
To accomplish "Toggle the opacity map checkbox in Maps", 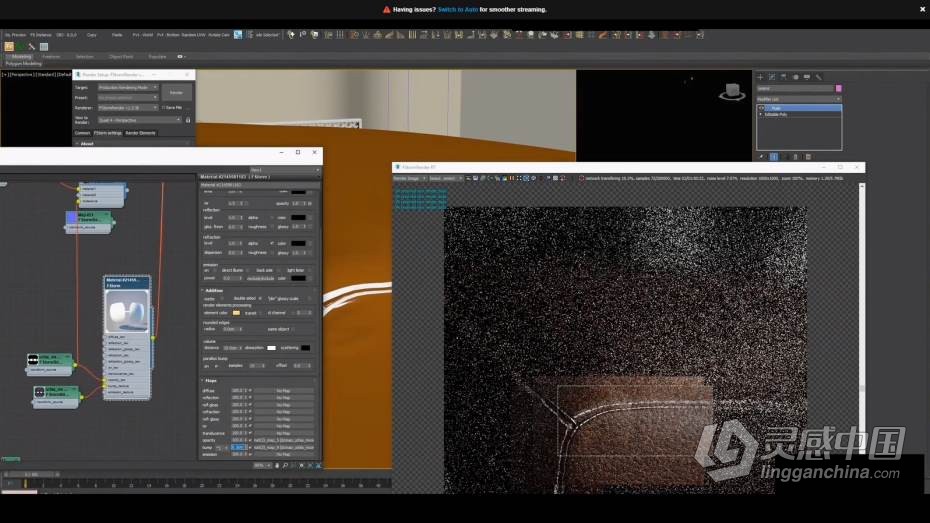I will point(250,441).
